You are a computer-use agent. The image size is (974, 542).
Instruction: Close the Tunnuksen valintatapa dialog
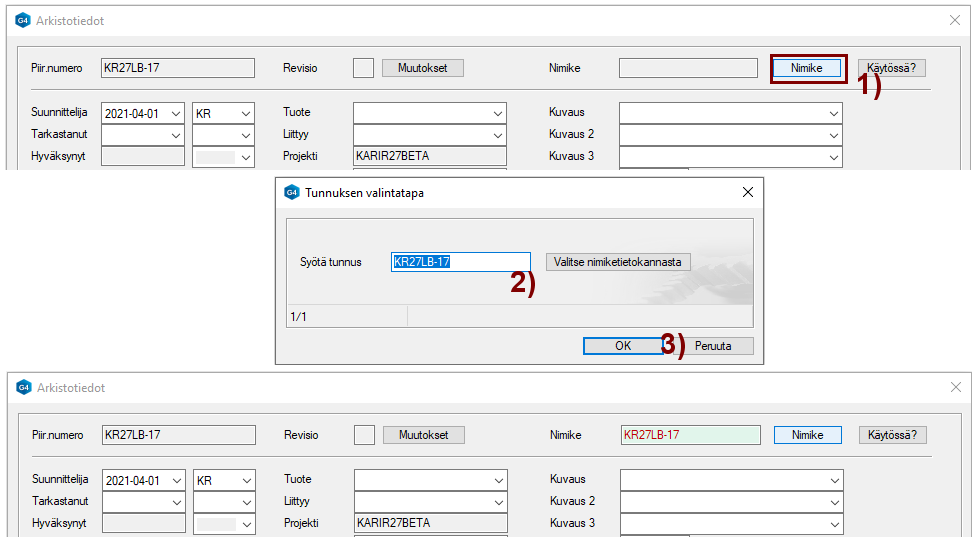point(747,192)
